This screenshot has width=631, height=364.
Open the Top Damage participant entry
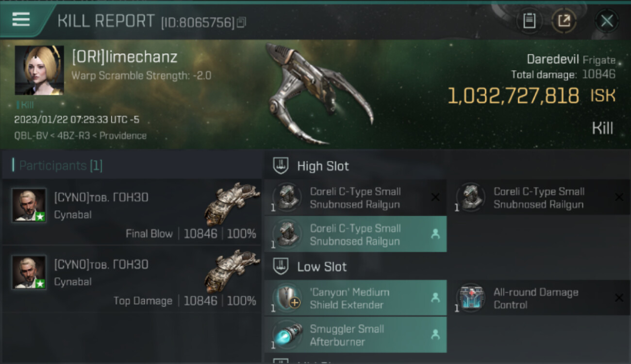[132, 279]
